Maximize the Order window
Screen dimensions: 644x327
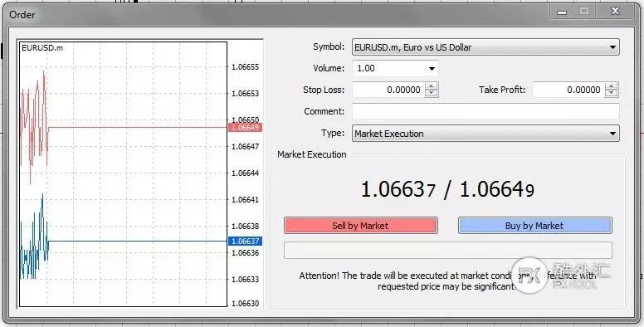(x=584, y=12)
